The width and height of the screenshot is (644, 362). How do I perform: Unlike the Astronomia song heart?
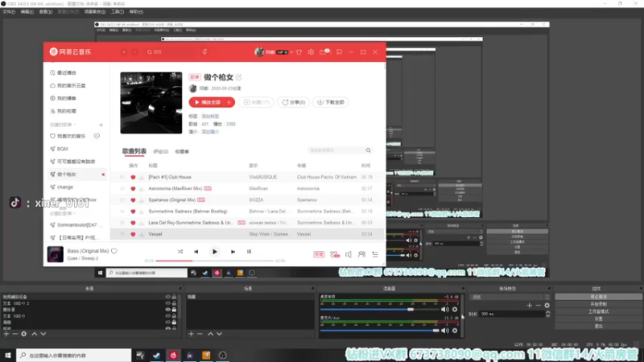pyautogui.click(x=133, y=188)
